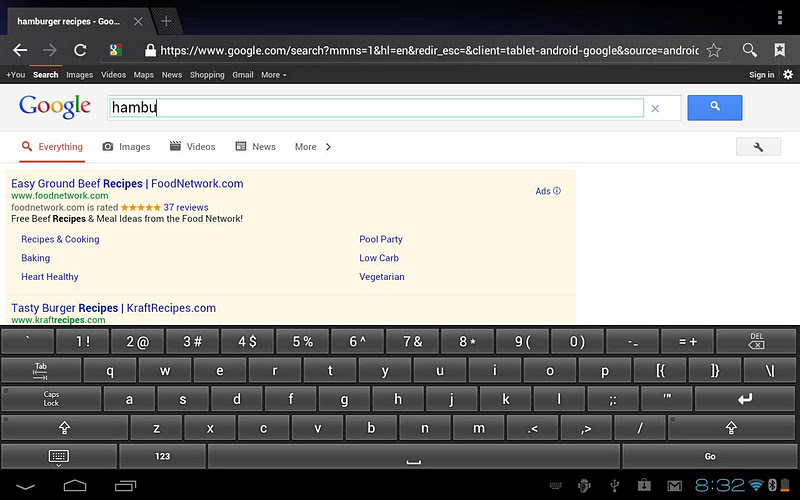800x500 pixels.
Task: Open the USB notification icon
Action: (x=615, y=485)
